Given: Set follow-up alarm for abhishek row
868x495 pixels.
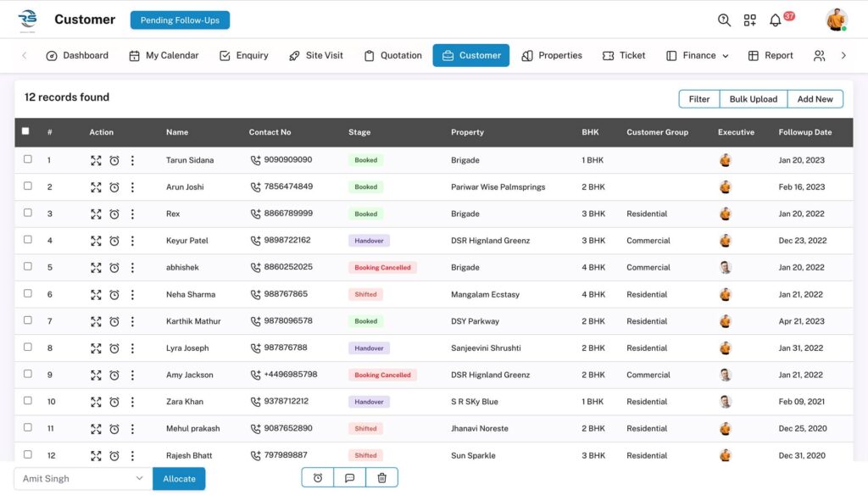Looking at the screenshot, I should [114, 268].
